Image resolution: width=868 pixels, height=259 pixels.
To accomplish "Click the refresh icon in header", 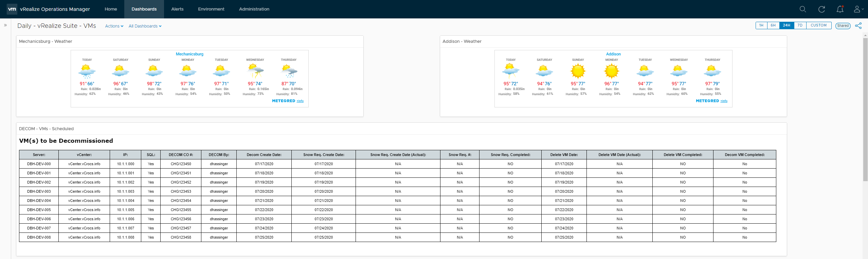I will click(x=821, y=9).
